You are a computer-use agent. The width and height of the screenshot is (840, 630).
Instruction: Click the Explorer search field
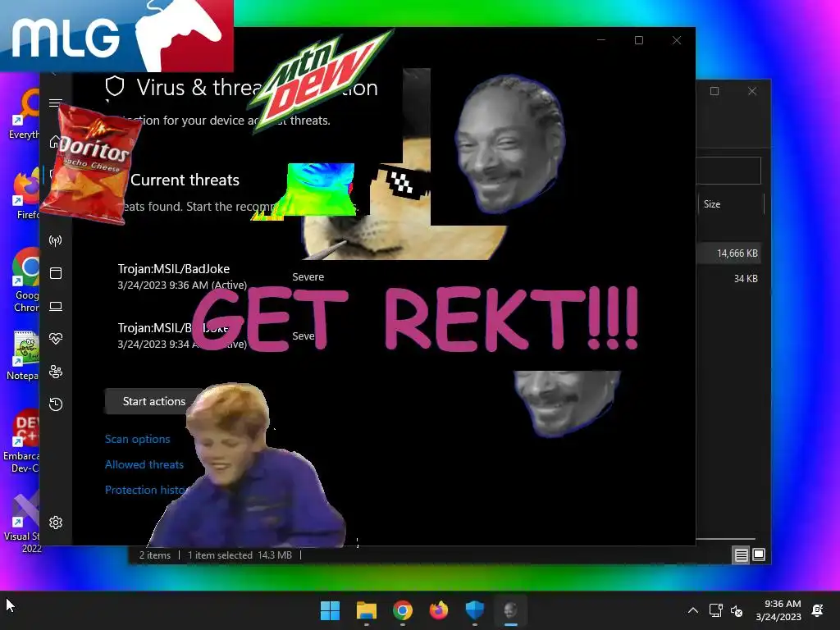pyautogui.click(x=728, y=171)
